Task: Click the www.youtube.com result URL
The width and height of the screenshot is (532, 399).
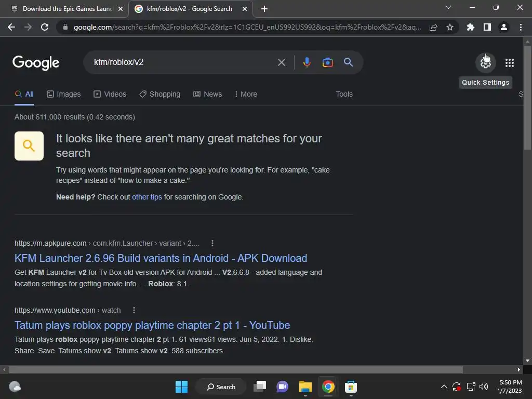Action: [68, 310]
